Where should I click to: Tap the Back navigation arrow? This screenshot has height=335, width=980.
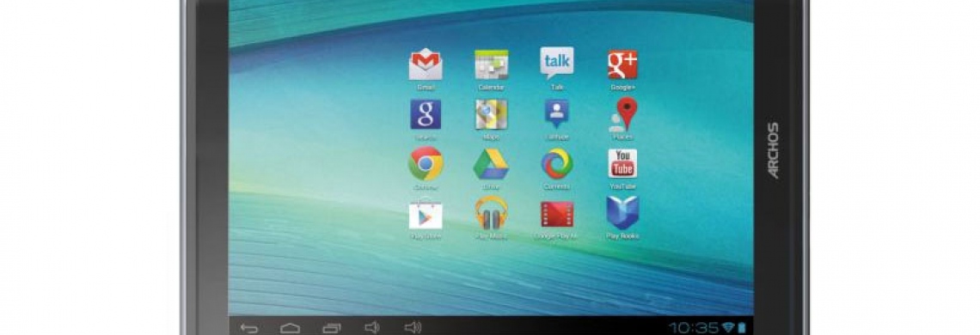click(x=248, y=327)
